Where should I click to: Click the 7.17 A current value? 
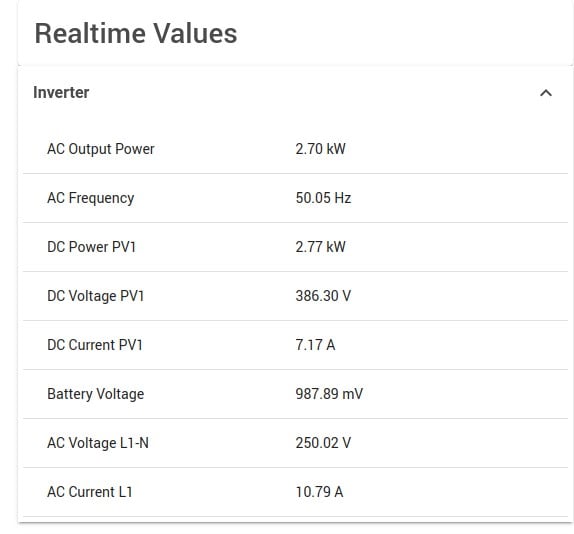click(x=315, y=345)
